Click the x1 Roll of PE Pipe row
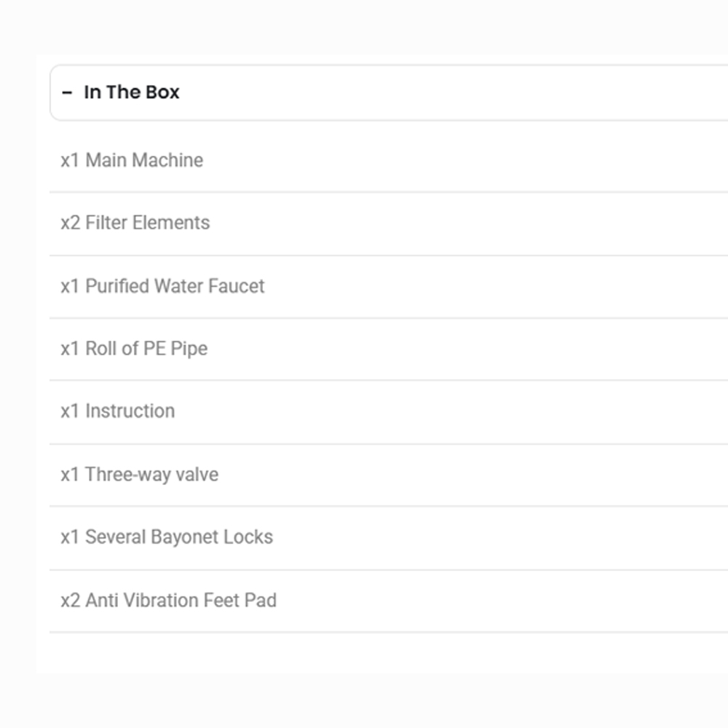This screenshot has height=728, width=728. coord(134,349)
